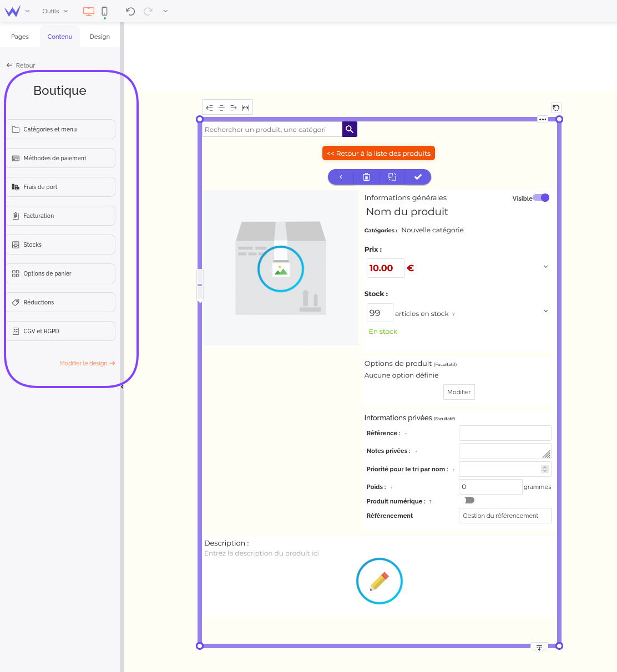This screenshot has width=617, height=672.
Task: Open Méthodes de paiement settings
Action: point(61,158)
